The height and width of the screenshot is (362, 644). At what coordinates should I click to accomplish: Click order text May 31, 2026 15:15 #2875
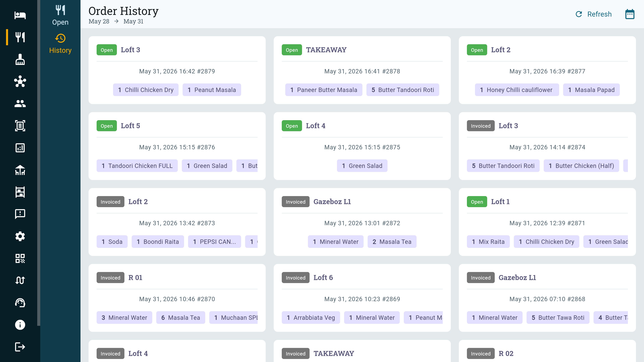coord(362,147)
